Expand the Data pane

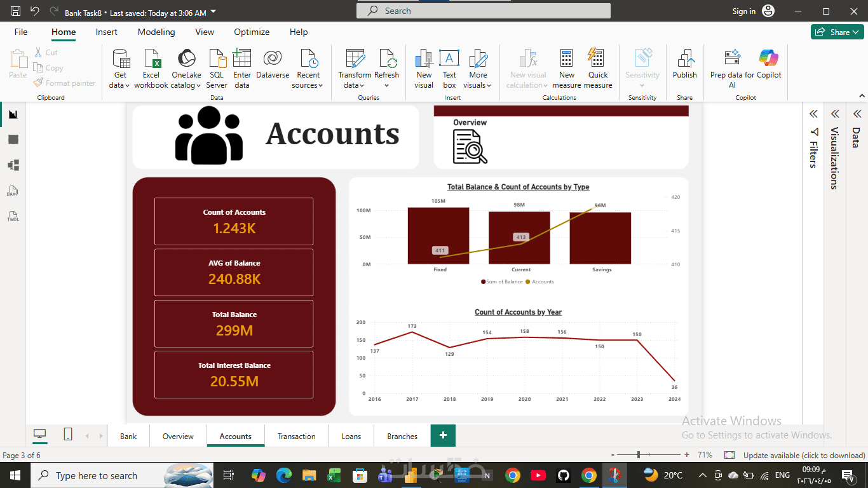coord(856,114)
